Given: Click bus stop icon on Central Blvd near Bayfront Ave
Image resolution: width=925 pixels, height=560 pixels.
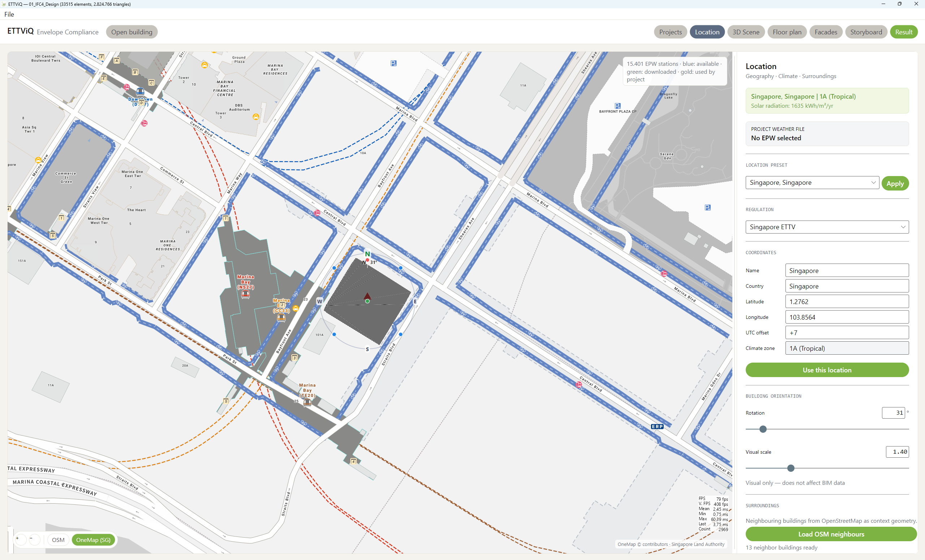Looking at the screenshot, I should click(317, 213).
